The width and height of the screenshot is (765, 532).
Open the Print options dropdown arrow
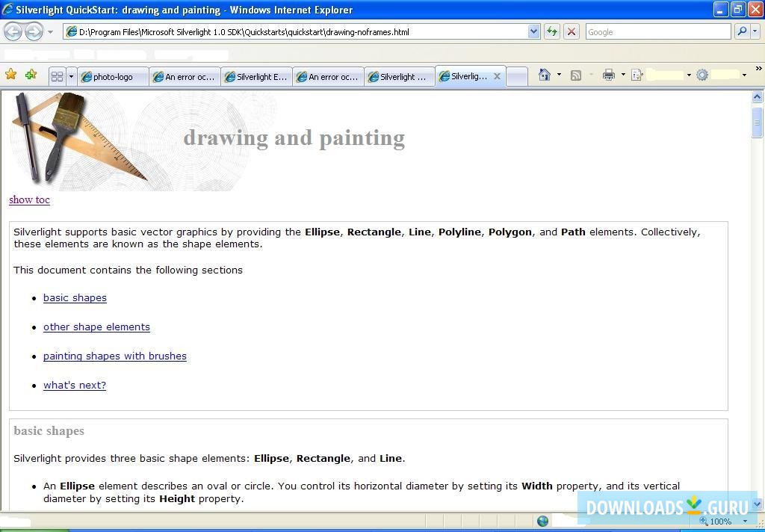[623, 75]
